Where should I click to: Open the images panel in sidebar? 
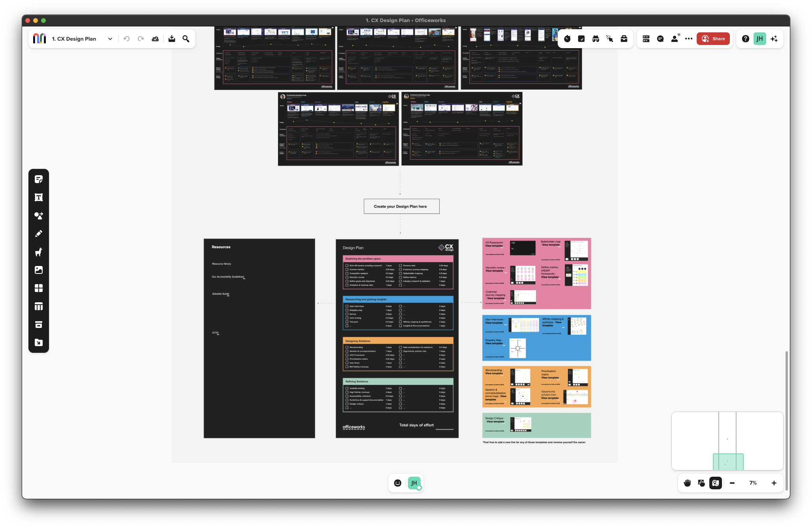[x=39, y=270]
